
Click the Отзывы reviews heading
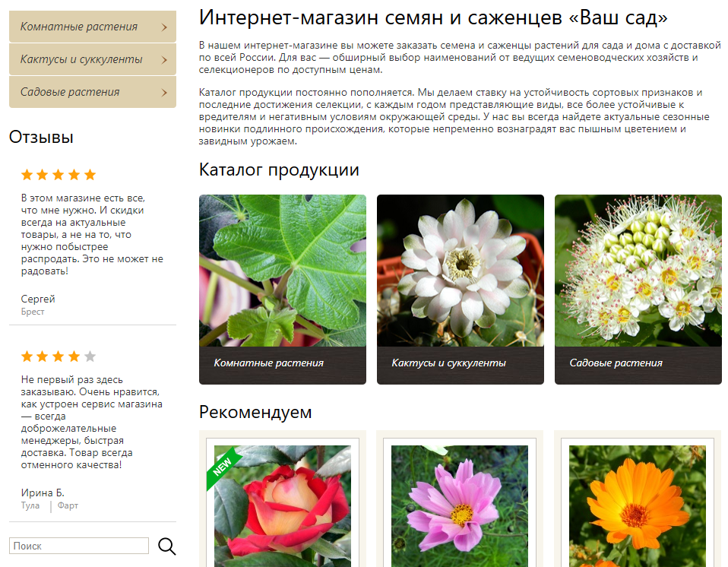point(41,138)
